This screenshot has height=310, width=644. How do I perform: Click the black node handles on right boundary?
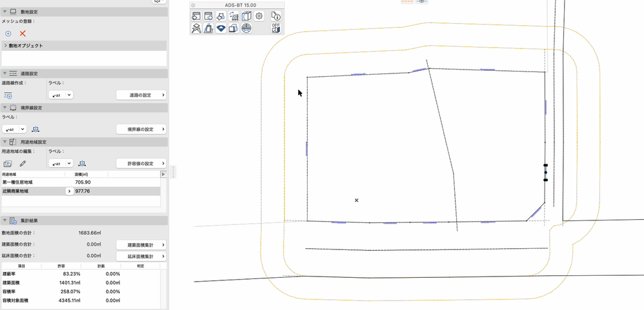click(x=545, y=172)
